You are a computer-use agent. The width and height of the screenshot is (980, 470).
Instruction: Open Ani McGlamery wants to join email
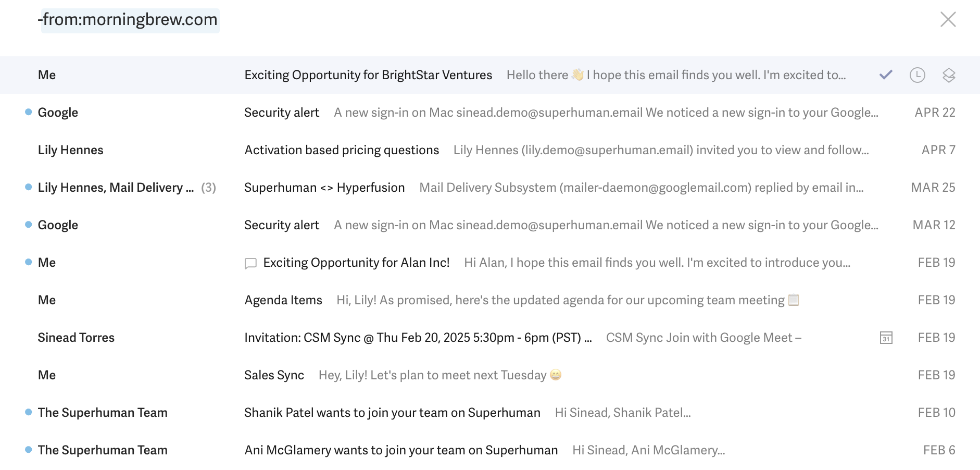(x=490, y=450)
